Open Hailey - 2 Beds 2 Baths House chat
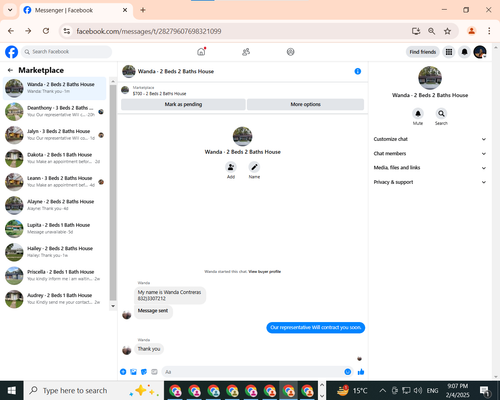The height and width of the screenshot is (400, 500). pyautogui.click(x=55, y=252)
